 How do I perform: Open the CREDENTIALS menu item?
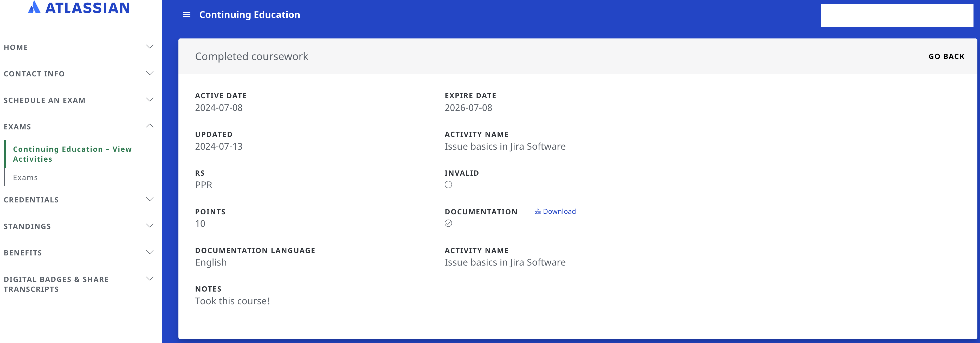[31, 200]
